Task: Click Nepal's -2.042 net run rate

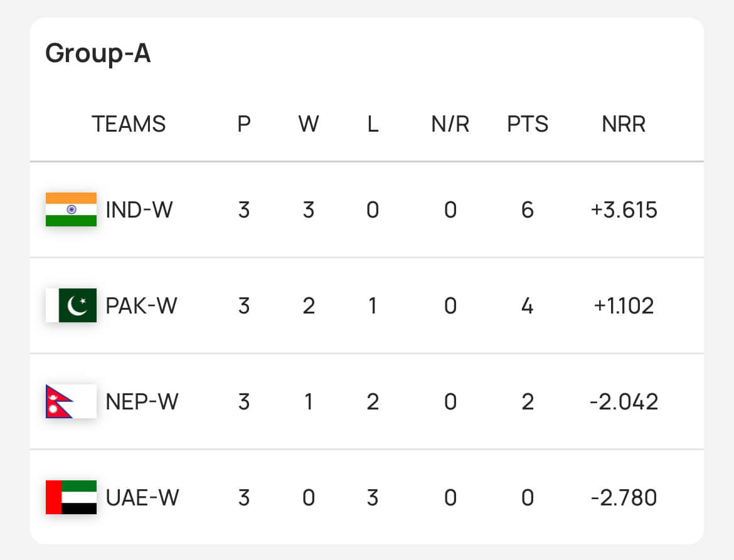Action: pos(624,401)
